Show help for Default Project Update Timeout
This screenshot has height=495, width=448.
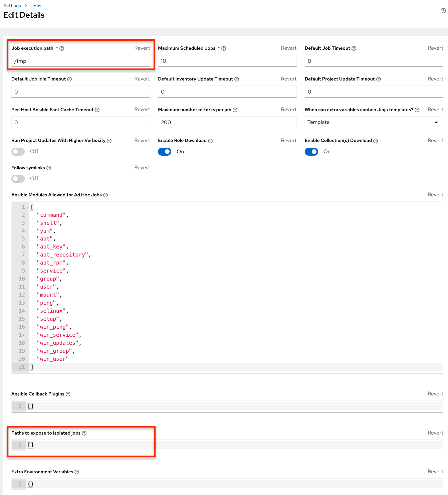(379, 79)
